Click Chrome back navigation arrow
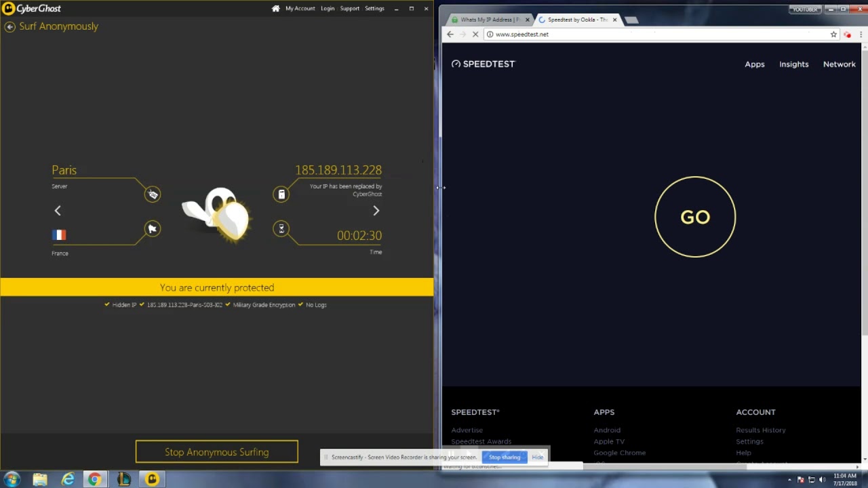 [450, 35]
